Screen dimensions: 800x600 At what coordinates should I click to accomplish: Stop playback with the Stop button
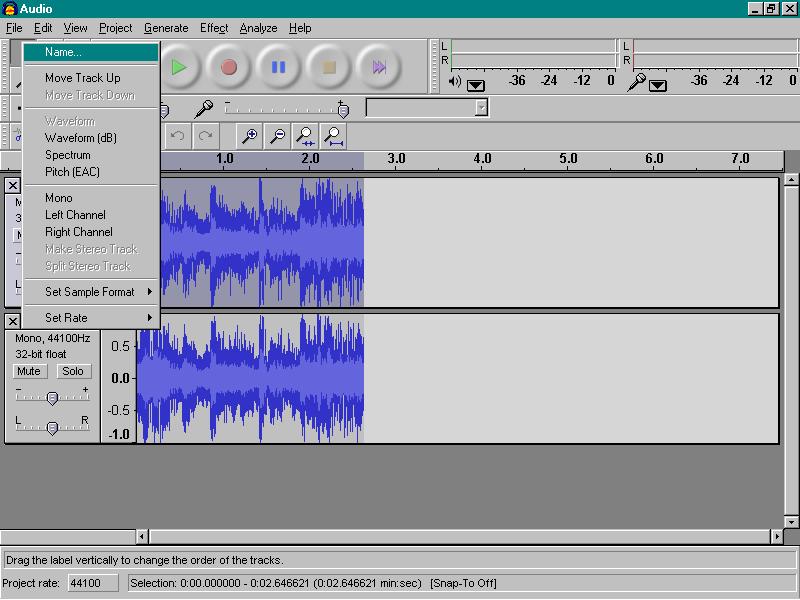point(329,67)
